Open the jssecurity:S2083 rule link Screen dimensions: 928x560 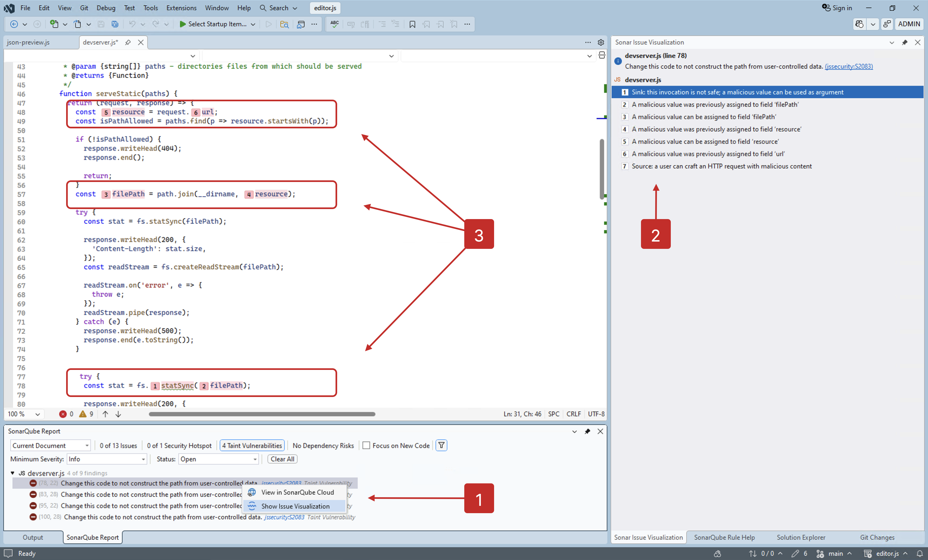click(849, 66)
